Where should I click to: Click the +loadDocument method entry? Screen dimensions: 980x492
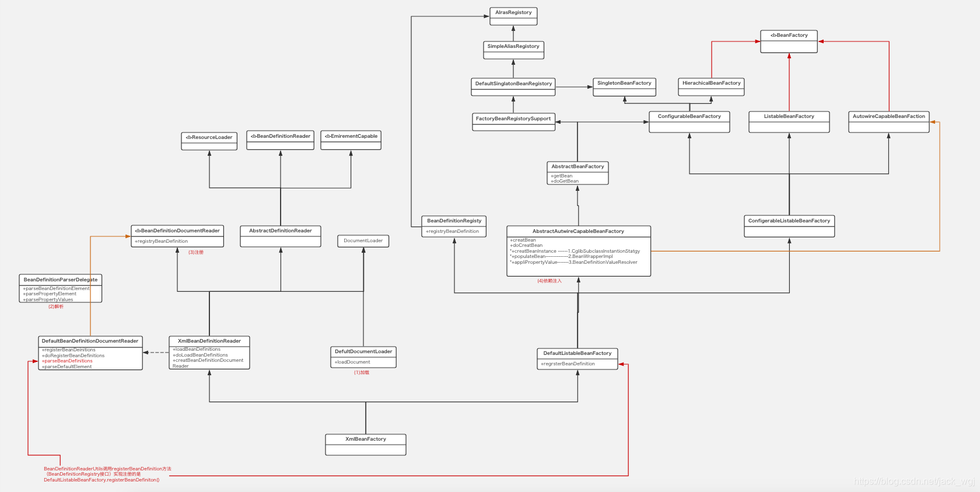coord(352,362)
